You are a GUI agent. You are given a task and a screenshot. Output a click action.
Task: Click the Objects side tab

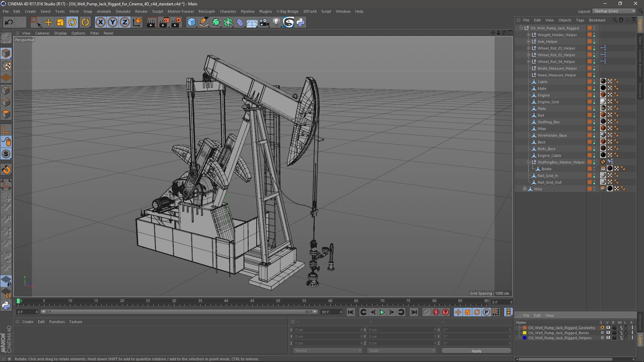pos(640,25)
